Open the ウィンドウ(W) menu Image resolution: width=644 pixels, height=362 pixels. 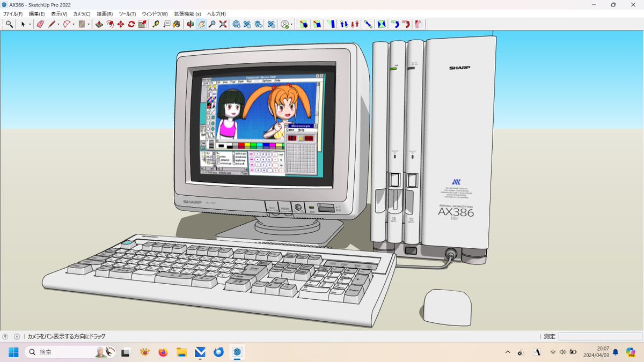(155, 13)
